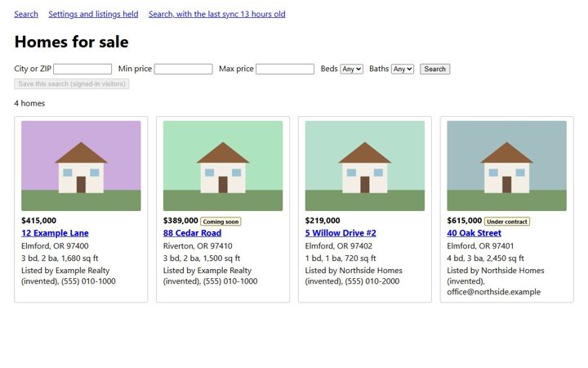Click the disabled Save this search button
The image size is (588, 368).
tap(72, 83)
